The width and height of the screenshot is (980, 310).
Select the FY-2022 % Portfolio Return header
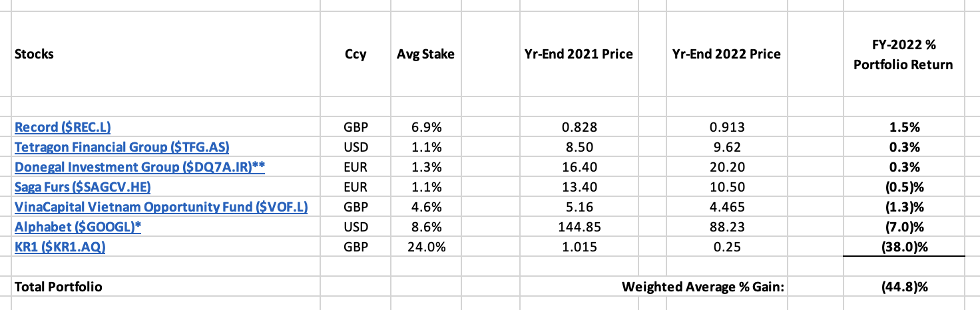(908, 55)
